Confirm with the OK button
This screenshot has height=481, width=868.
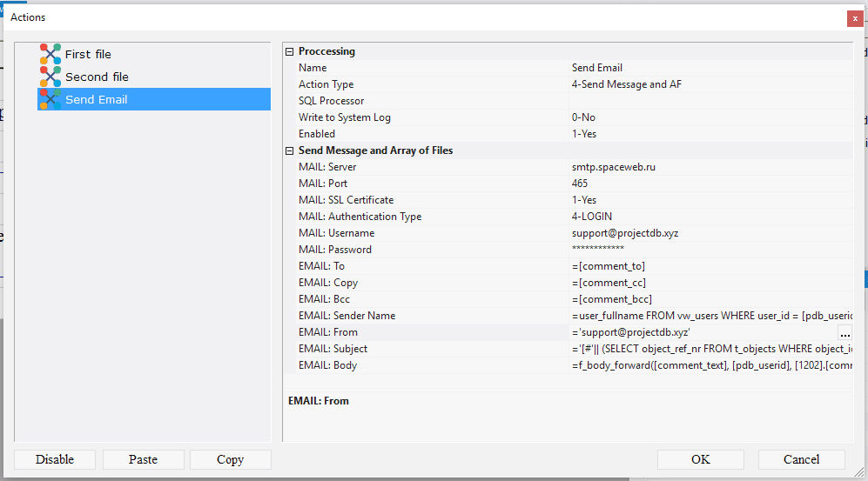(700, 459)
